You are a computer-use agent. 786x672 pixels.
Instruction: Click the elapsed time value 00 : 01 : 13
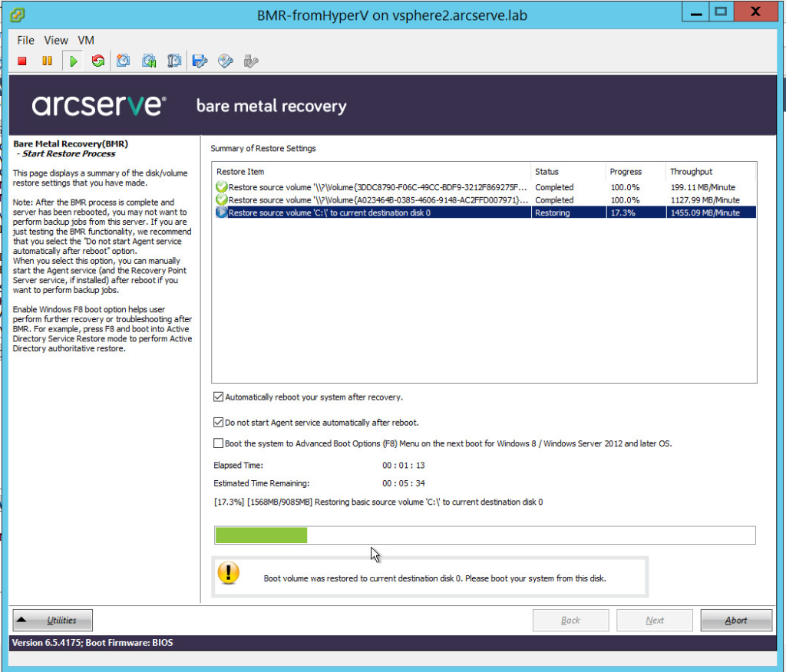403,465
